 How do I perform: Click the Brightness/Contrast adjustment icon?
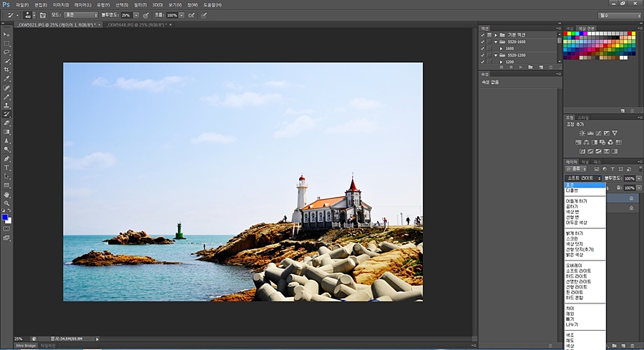coord(582,133)
